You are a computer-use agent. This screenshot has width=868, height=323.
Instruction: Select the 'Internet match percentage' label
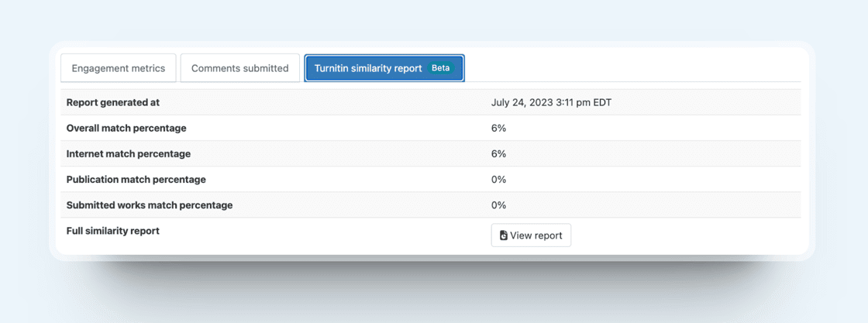pyautogui.click(x=129, y=153)
